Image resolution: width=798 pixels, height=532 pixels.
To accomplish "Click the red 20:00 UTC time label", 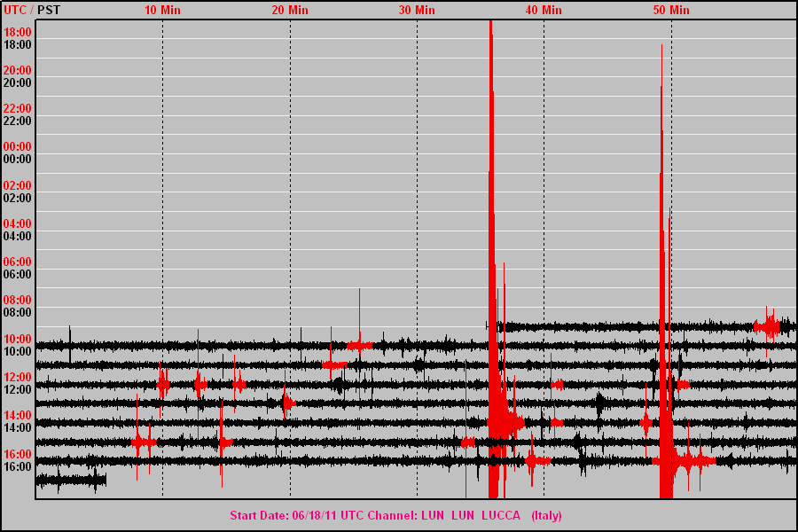I will click(18, 70).
